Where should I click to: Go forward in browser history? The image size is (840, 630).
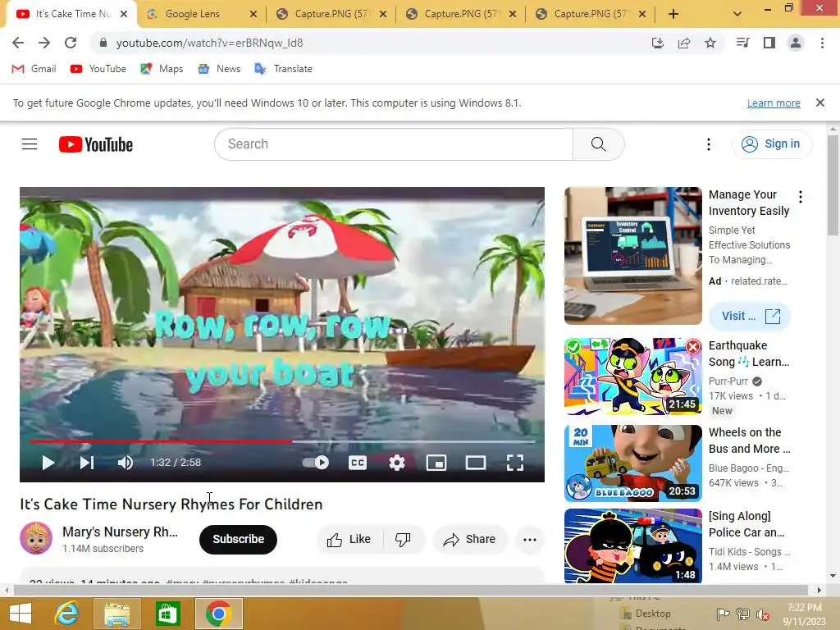pos(44,43)
